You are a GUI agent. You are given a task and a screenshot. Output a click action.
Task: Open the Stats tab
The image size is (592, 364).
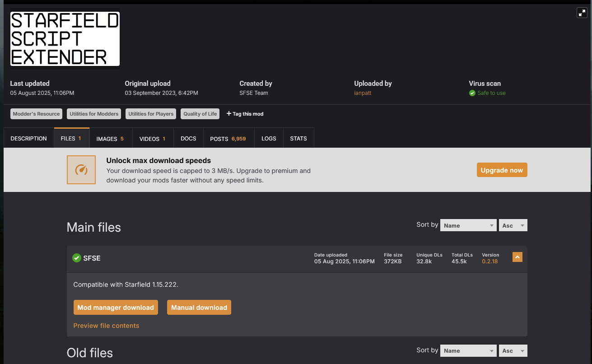point(298,138)
